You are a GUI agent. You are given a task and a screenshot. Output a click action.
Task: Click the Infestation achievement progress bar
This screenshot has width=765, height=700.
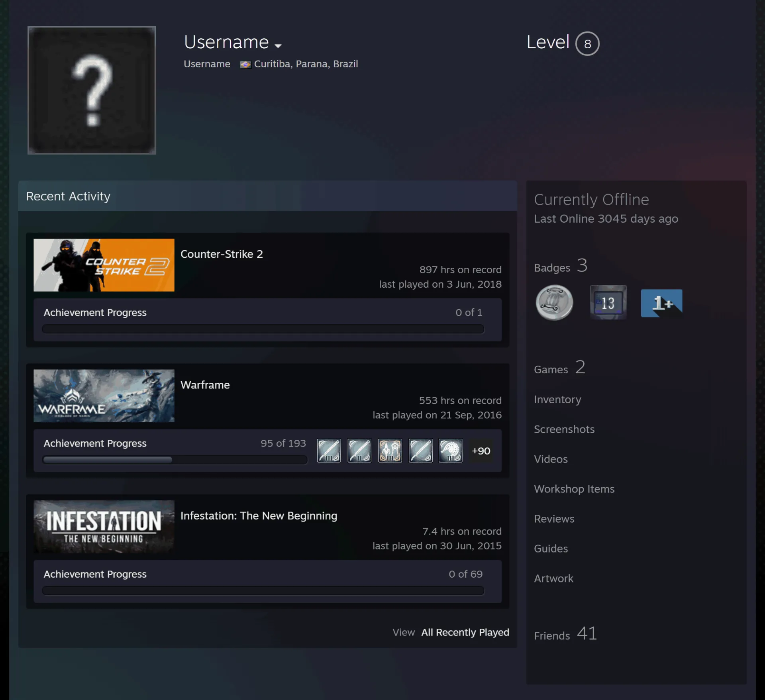click(263, 590)
